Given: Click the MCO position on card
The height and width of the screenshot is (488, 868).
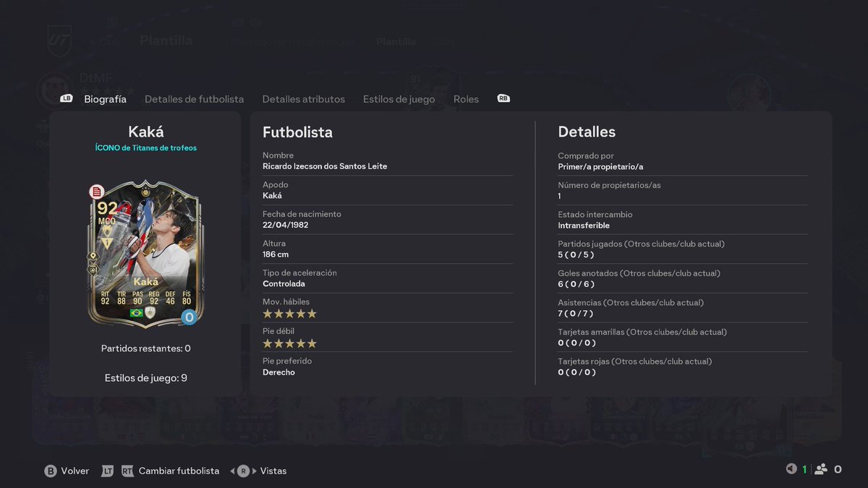Looking at the screenshot, I should point(107,221).
